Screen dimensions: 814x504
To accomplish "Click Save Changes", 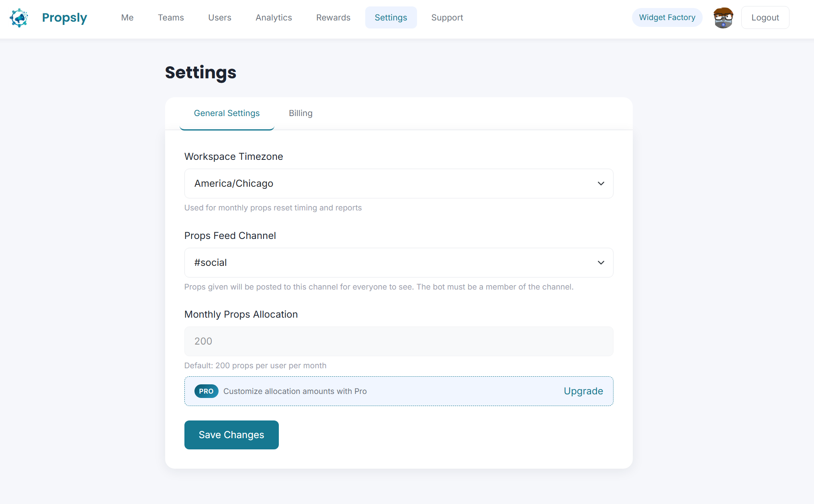I will pyautogui.click(x=231, y=435).
